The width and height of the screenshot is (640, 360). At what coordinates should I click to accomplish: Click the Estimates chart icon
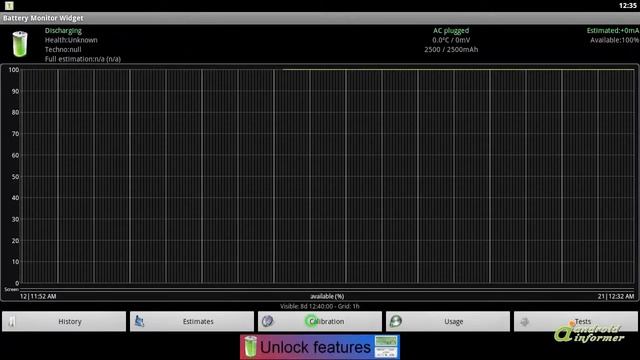click(x=140, y=322)
